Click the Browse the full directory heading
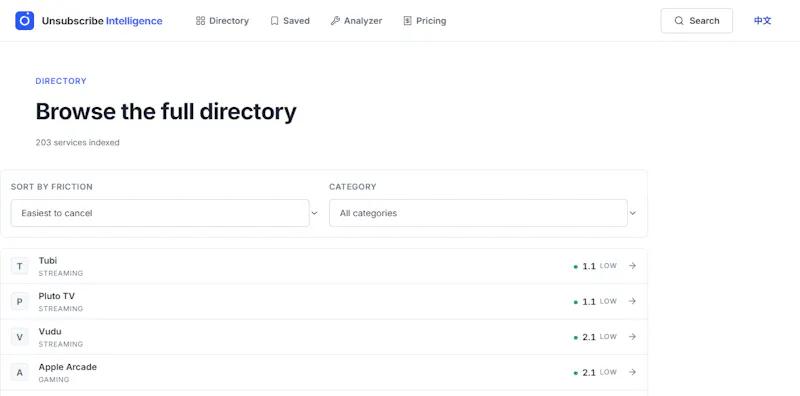 pyautogui.click(x=166, y=111)
